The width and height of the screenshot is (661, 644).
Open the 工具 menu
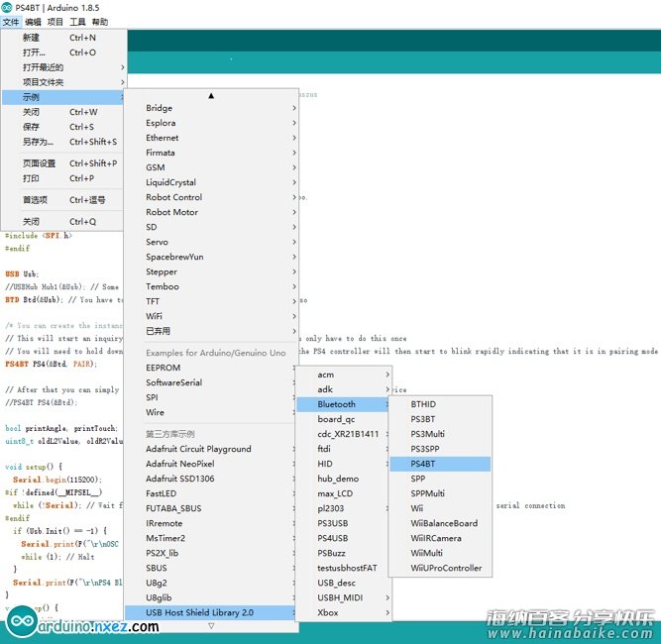(77, 22)
